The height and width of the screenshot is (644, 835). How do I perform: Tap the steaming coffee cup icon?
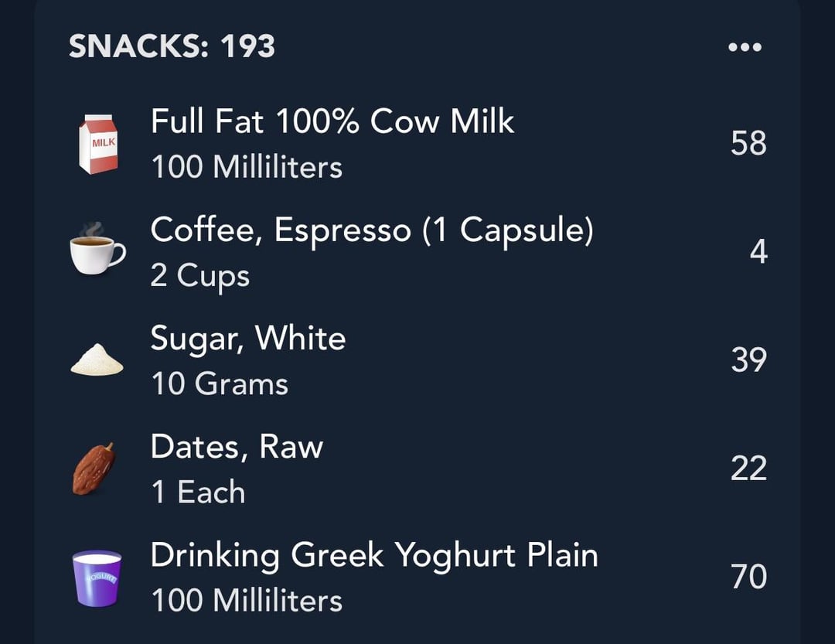pos(98,249)
